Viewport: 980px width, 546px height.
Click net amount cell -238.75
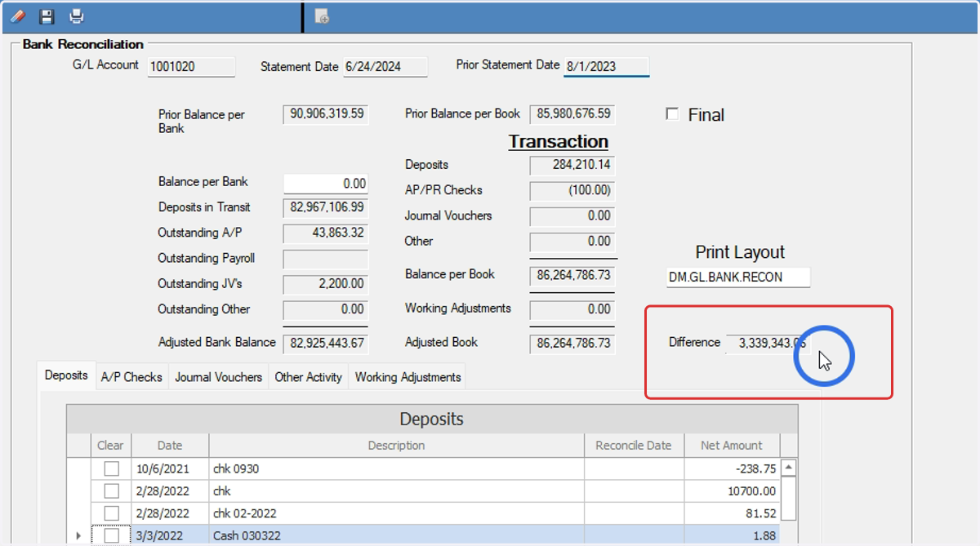pyautogui.click(x=732, y=468)
